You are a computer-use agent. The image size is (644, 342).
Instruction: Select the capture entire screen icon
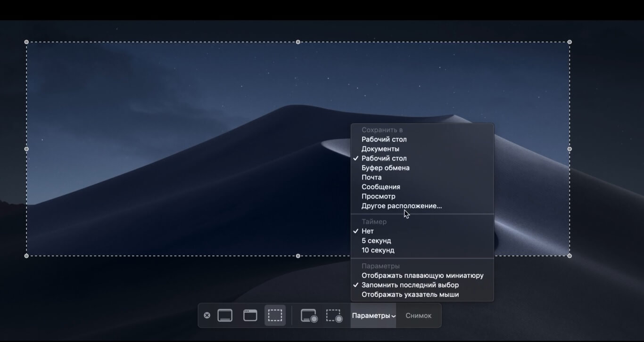click(x=225, y=316)
